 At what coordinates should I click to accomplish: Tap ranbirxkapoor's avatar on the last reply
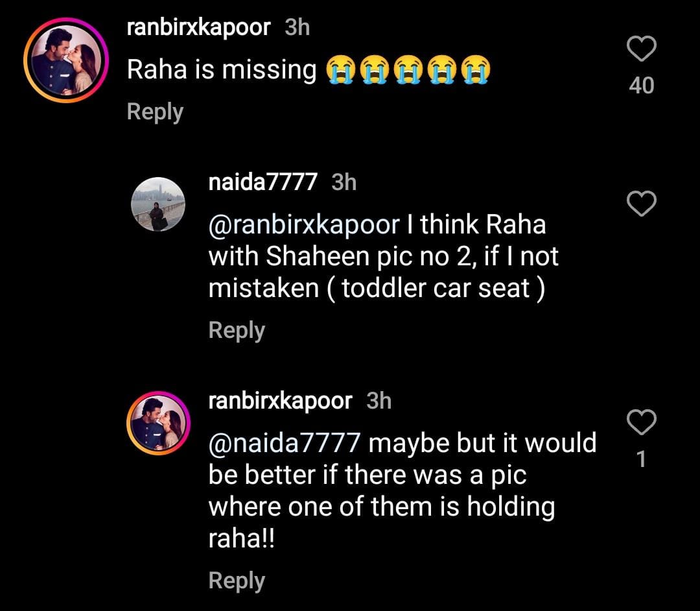[158, 423]
